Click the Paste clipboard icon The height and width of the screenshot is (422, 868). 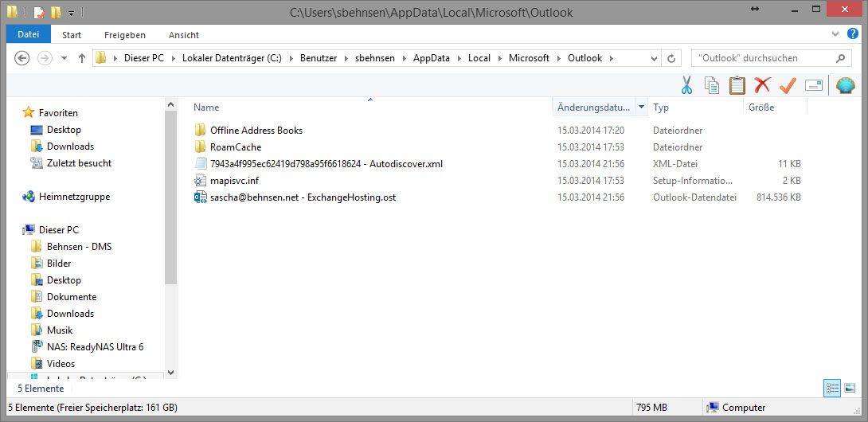pyautogui.click(x=737, y=85)
